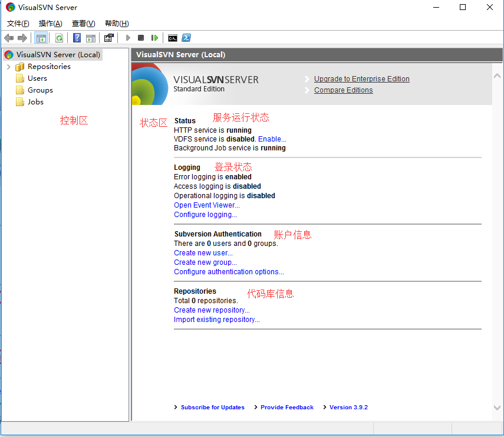Start the server with the Play icon
504x437 pixels.
coord(128,38)
